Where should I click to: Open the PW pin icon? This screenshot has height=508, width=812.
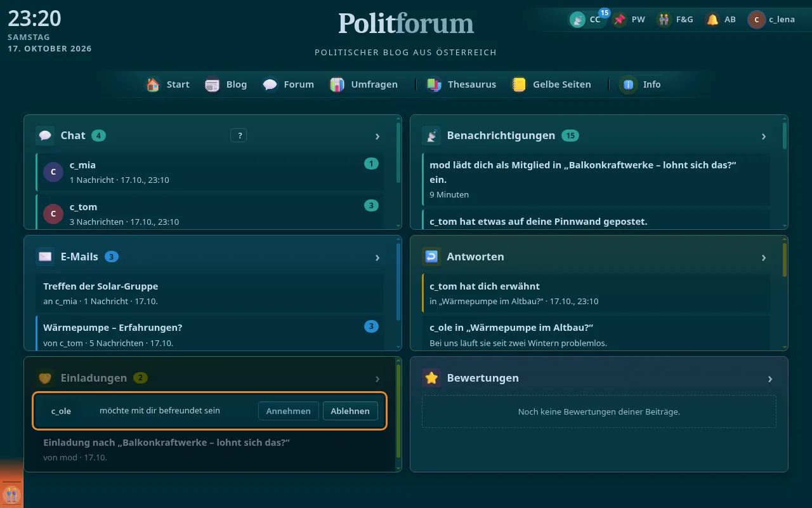pos(620,20)
